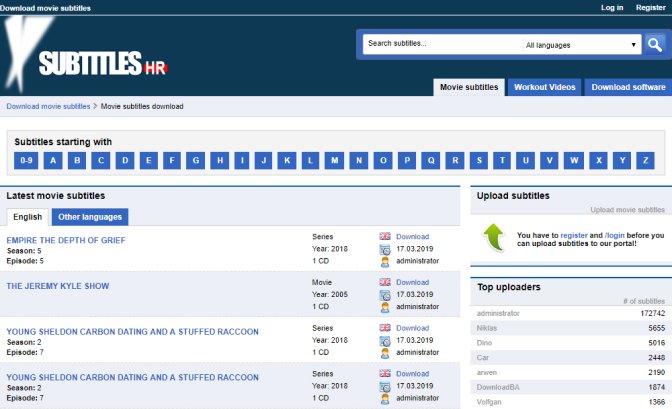Filter subtitles starting with letter X
This screenshot has width=672, height=409.
click(x=598, y=160)
